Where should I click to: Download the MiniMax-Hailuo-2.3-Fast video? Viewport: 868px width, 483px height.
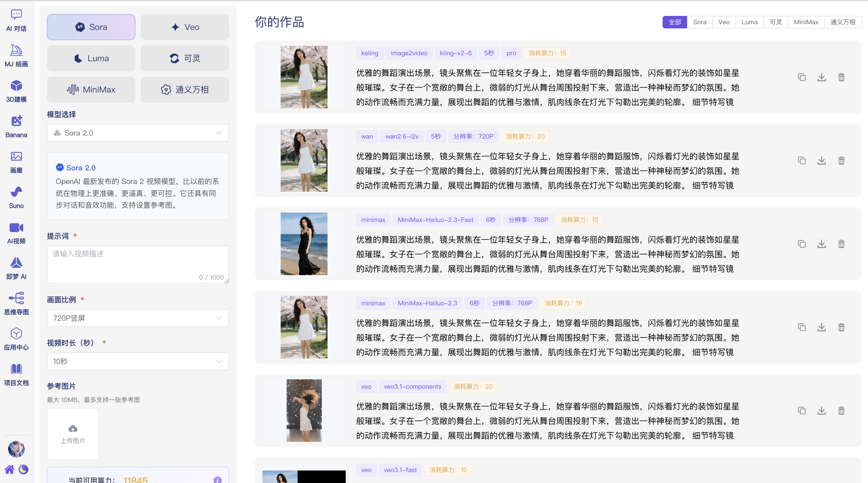[x=821, y=244]
